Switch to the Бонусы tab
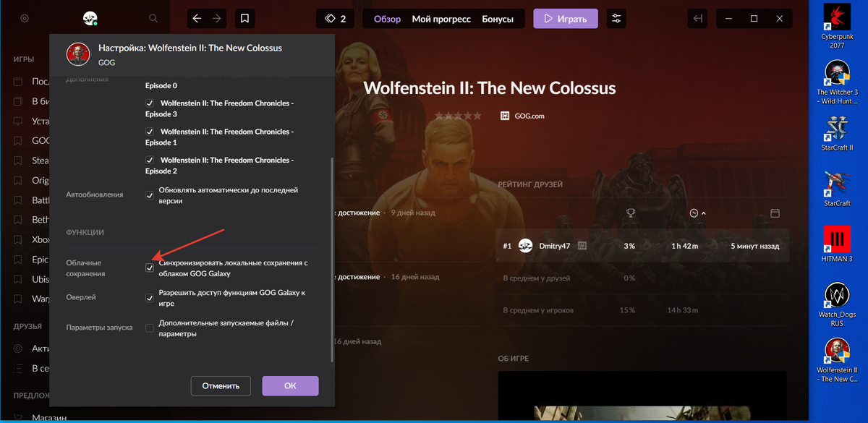 (x=498, y=19)
